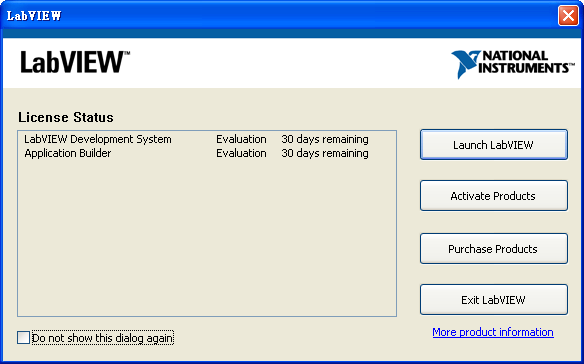Screen dimensions: 584x364
Task: Click Evaluation status for LabVIEW Development System
Action: [241, 139]
